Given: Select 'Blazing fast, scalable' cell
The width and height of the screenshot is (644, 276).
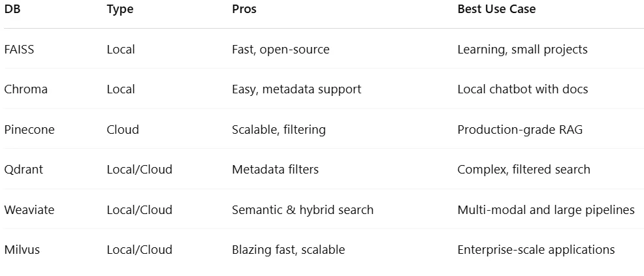Looking at the screenshot, I should 288,250.
